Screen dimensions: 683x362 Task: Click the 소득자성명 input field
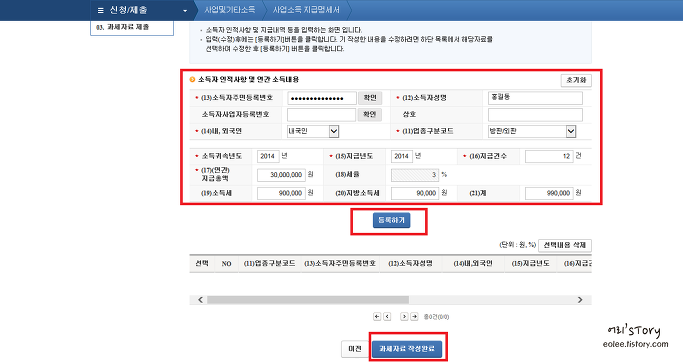(535, 98)
